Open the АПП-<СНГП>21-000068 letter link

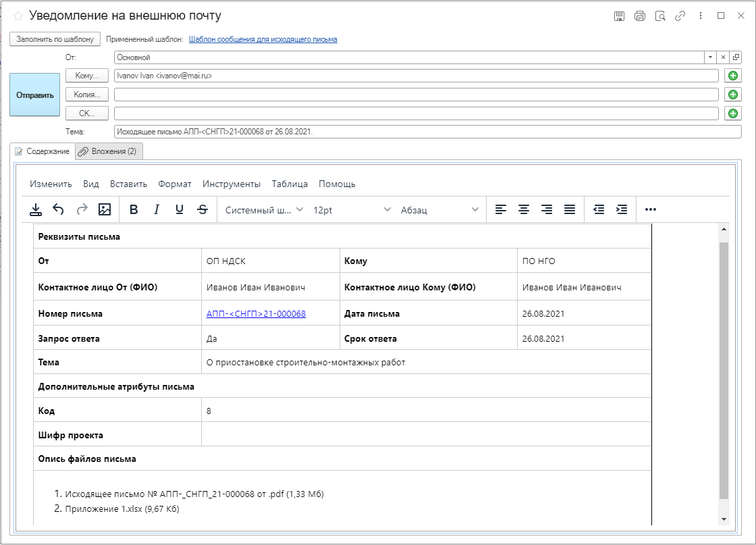pyautogui.click(x=256, y=313)
